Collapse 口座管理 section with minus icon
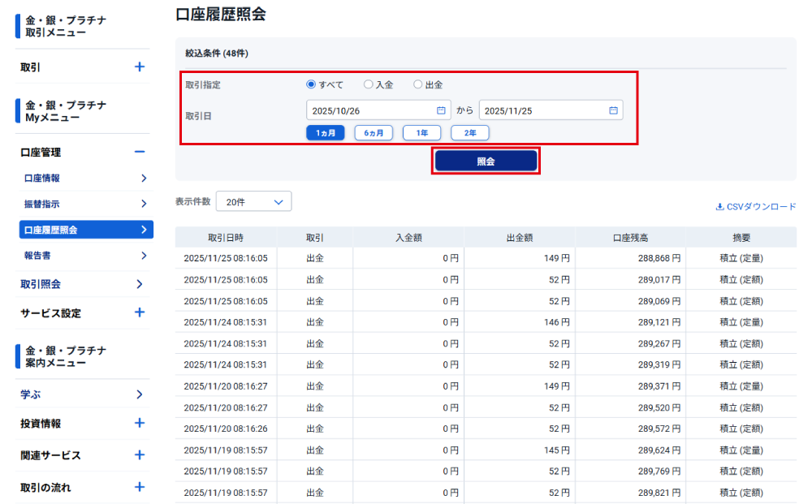The height and width of the screenshot is (504, 812). coord(140,152)
